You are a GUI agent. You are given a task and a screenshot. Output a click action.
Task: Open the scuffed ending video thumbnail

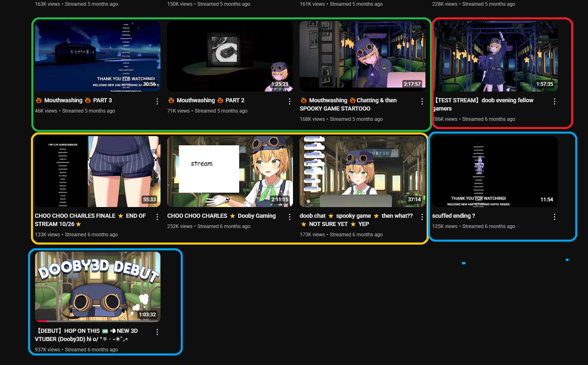coord(495,172)
